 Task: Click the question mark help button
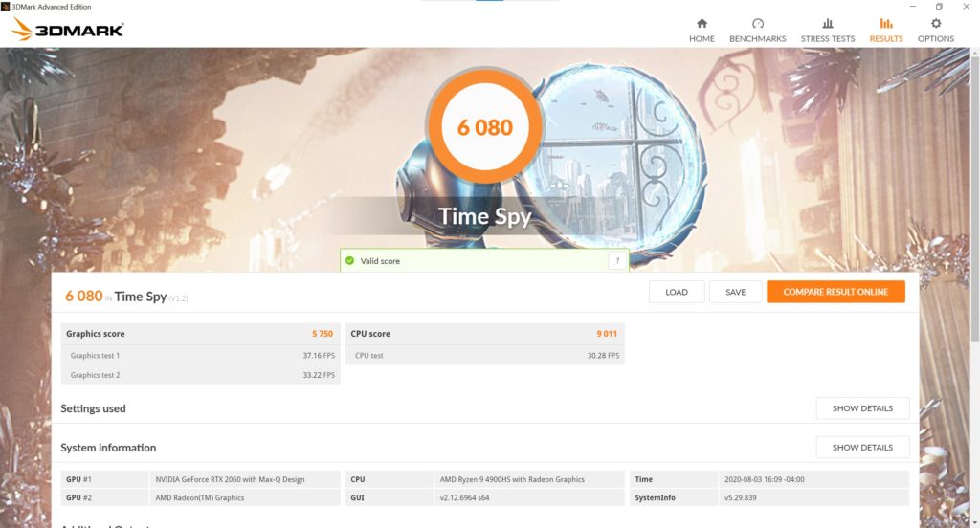pyautogui.click(x=617, y=260)
